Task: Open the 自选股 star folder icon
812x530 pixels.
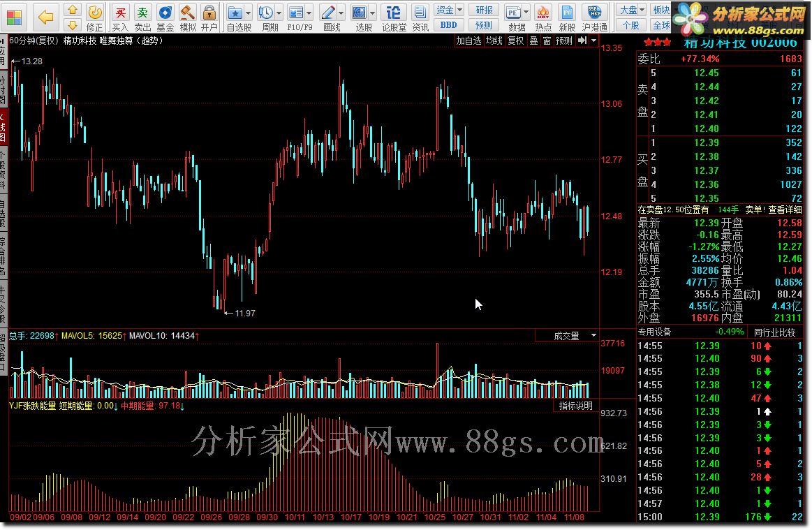Action: [x=235, y=13]
